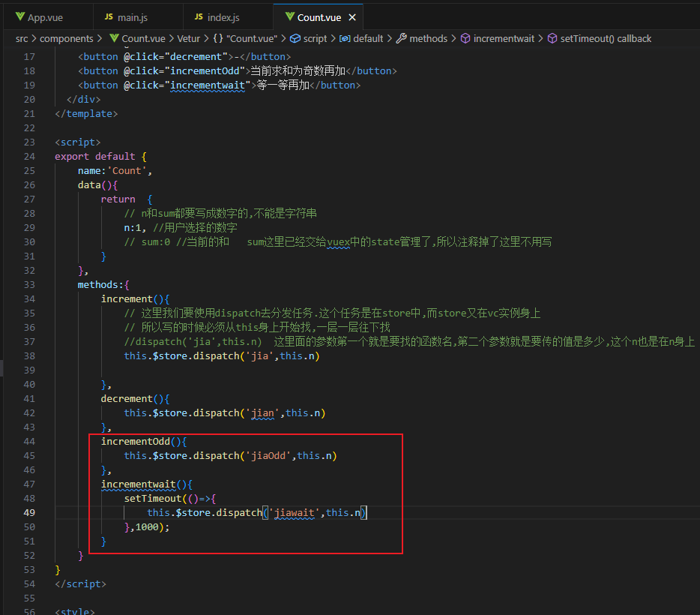The height and width of the screenshot is (615, 700).
Task: Click the braces icon before "Count.vue"
Action: pos(218,38)
